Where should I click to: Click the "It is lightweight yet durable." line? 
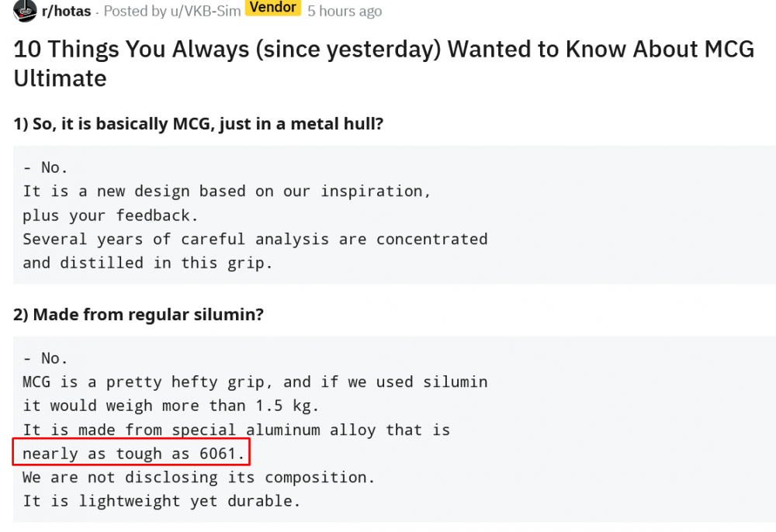coord(161,501)
